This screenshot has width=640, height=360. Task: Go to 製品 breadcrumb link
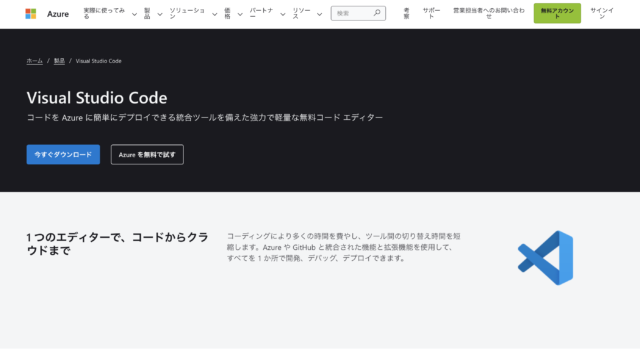tap(59, 61)
